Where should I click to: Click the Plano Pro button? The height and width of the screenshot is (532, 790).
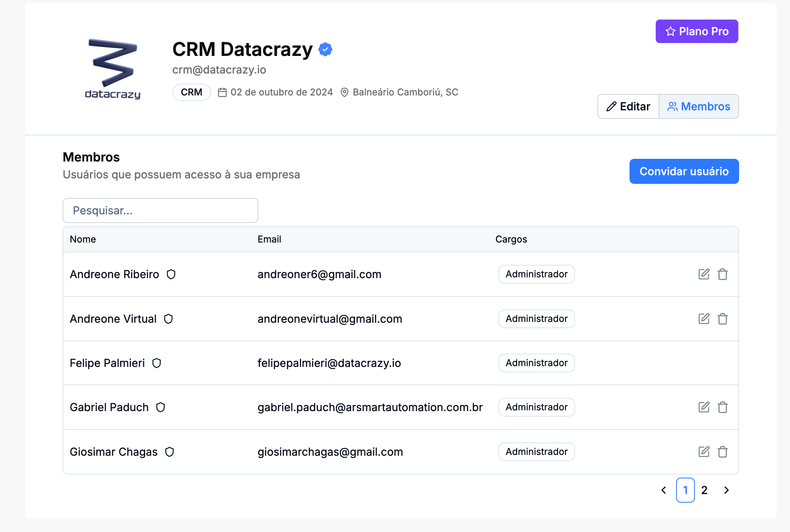[x=697, y=31]
